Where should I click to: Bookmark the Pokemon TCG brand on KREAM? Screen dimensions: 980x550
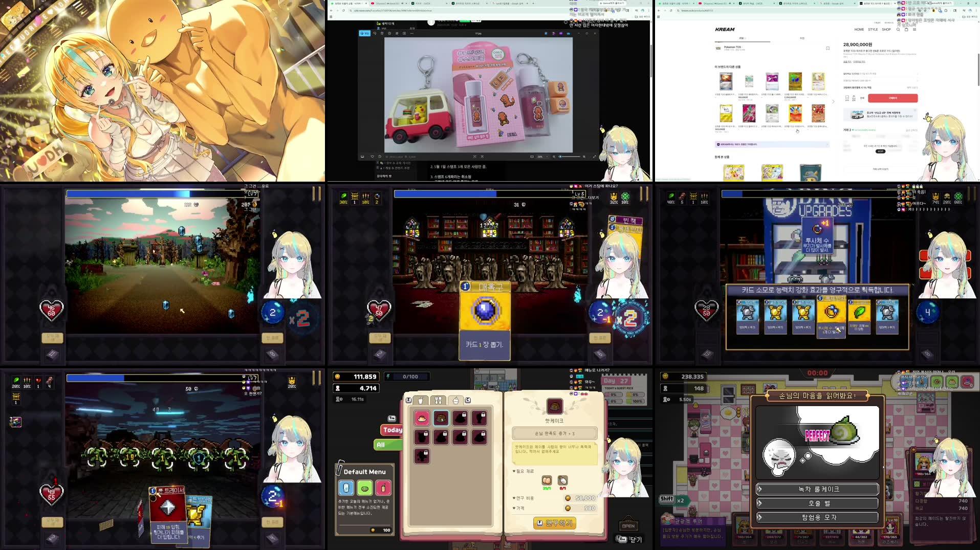tap(827, 48)
